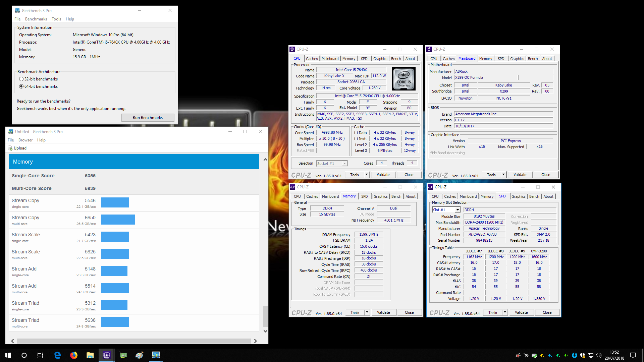Click the blue Memory section header
644x362 pixels.
tap(134, 162)
